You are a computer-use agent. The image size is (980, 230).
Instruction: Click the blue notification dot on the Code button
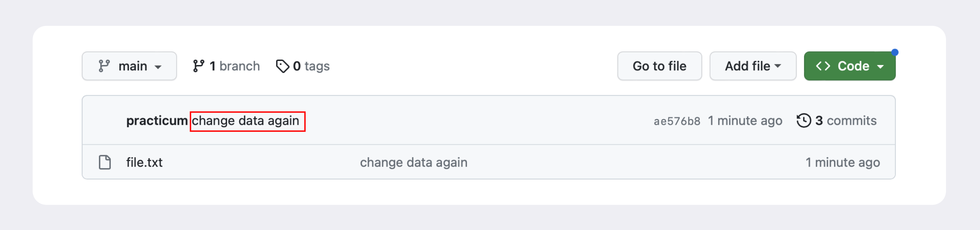pos(895,52)
